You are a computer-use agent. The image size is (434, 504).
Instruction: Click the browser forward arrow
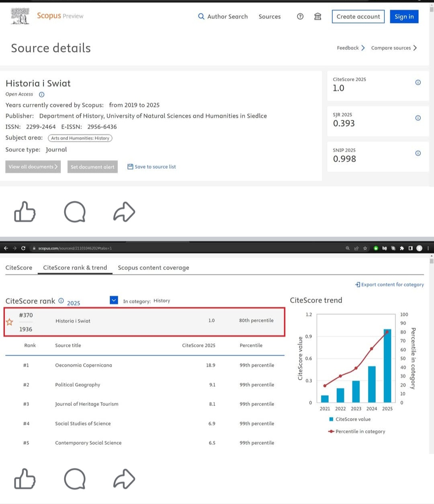tap(14, 248)
